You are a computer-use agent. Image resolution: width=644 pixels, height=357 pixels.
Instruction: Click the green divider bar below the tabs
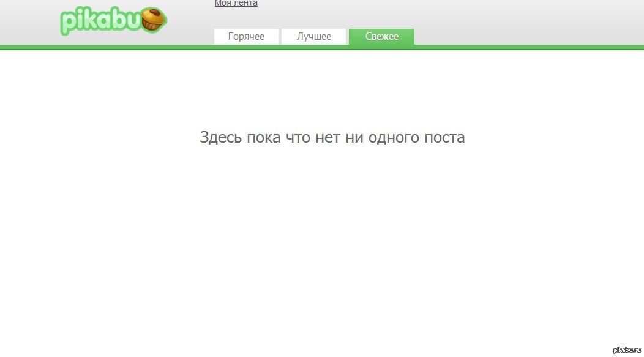[x=322, y=47]
